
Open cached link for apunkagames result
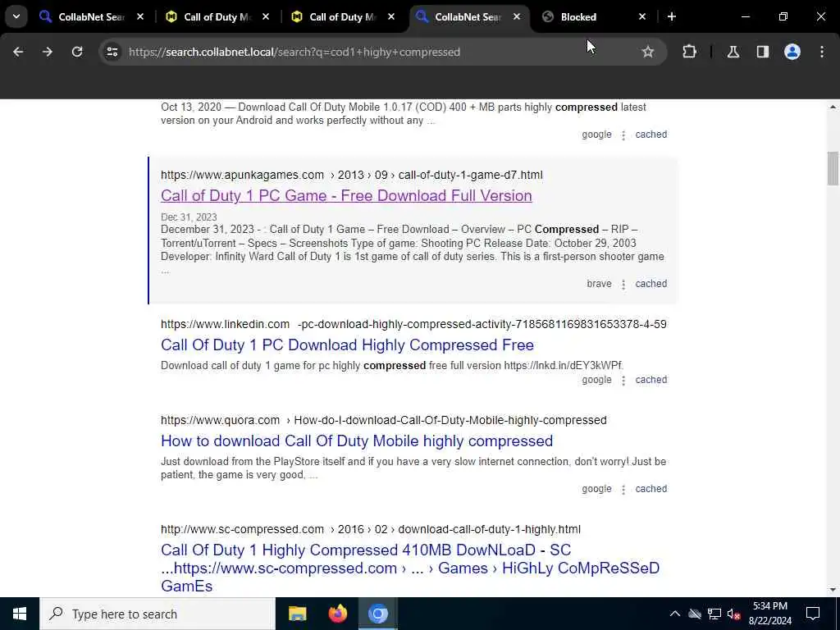(651, 284)
